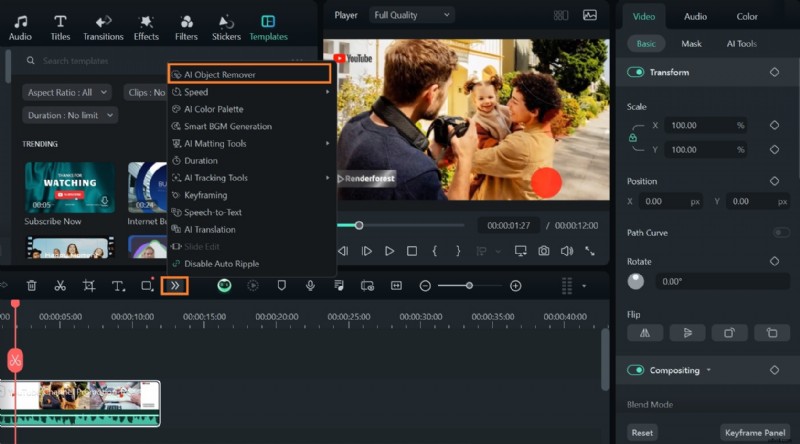Image resolution: width=800 pixels, height=444 pixels.
Task: Click the flip horizontal icon
Action: [x=645, y=333]
